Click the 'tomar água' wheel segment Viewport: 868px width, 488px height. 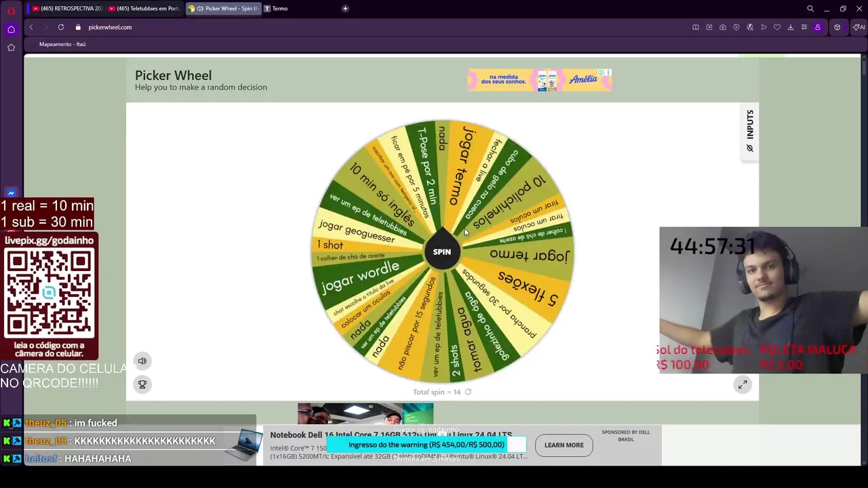pyautogui.click(x=469, y=339)
